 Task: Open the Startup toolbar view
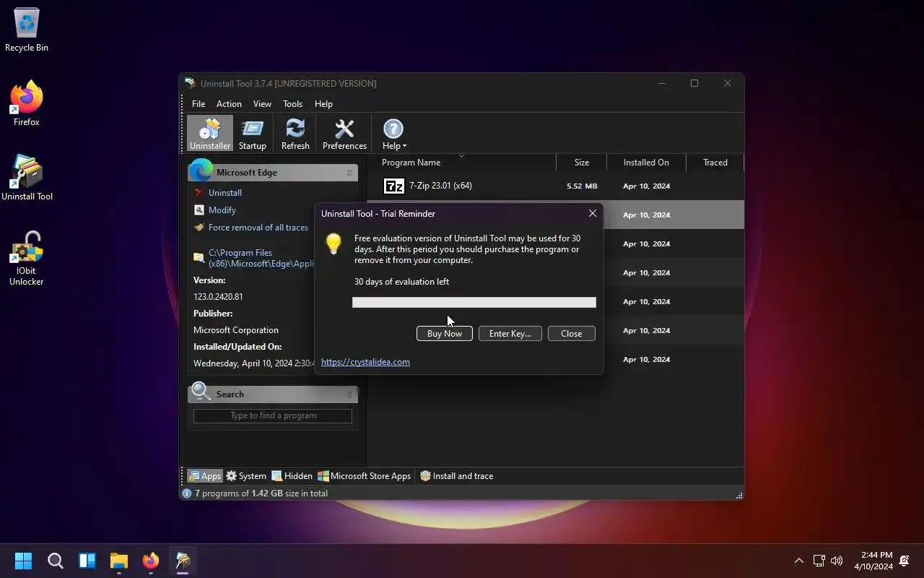(253, 134)
